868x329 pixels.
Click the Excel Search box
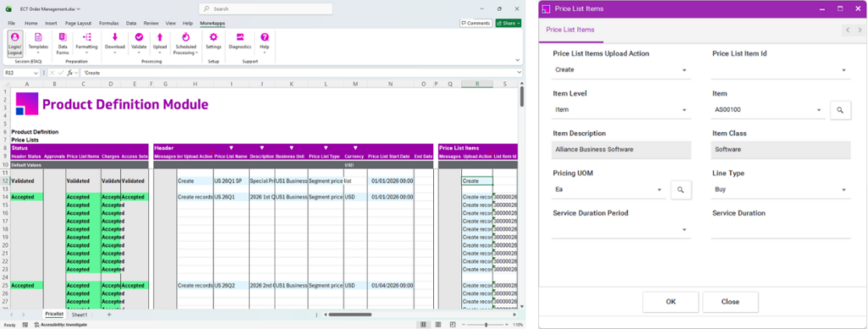click(x=265, y=8)
